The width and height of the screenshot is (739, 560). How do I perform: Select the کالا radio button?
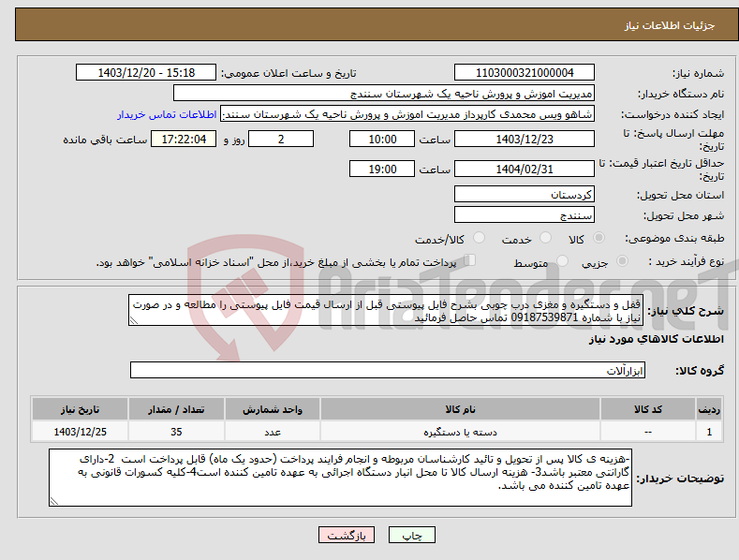(599, 238)
